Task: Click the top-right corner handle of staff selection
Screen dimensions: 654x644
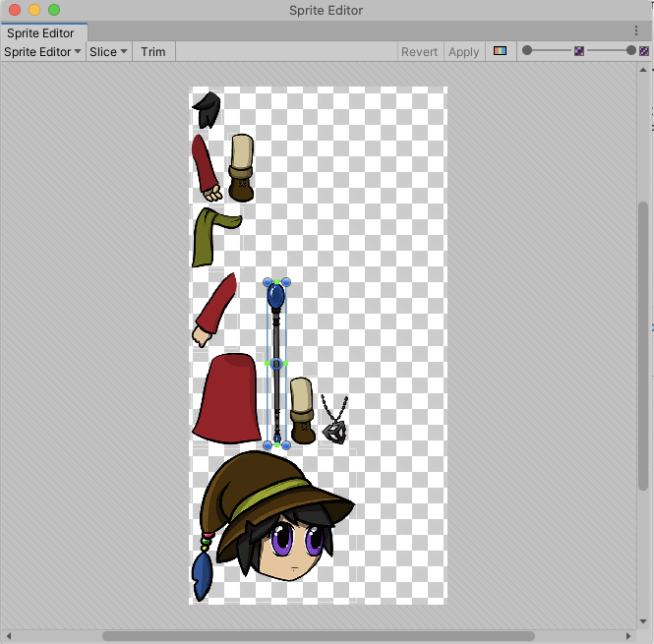Action: click(286, 283)
